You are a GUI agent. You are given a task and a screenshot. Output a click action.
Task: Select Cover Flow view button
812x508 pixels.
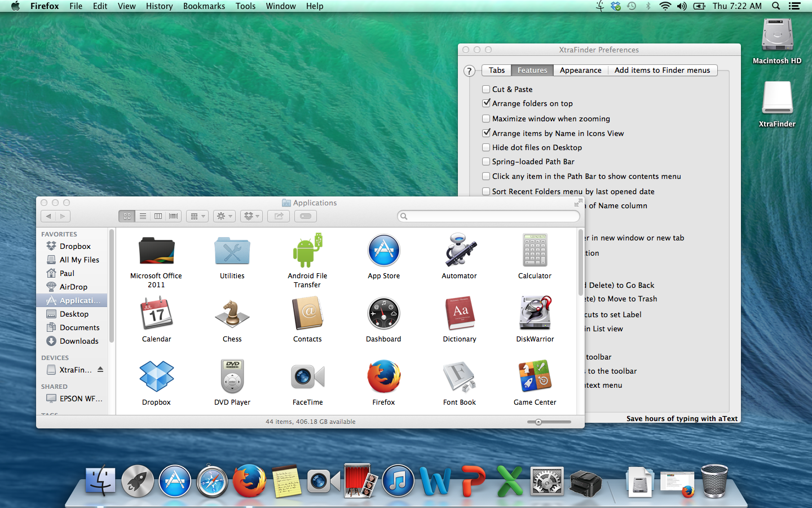pyautogui.click(x=174, y=216)
